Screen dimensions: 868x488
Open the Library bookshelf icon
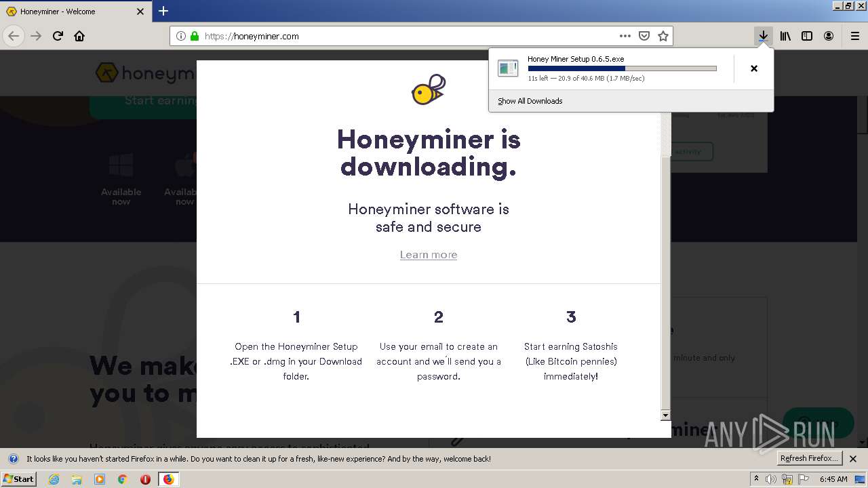click(x=785, y=36)
